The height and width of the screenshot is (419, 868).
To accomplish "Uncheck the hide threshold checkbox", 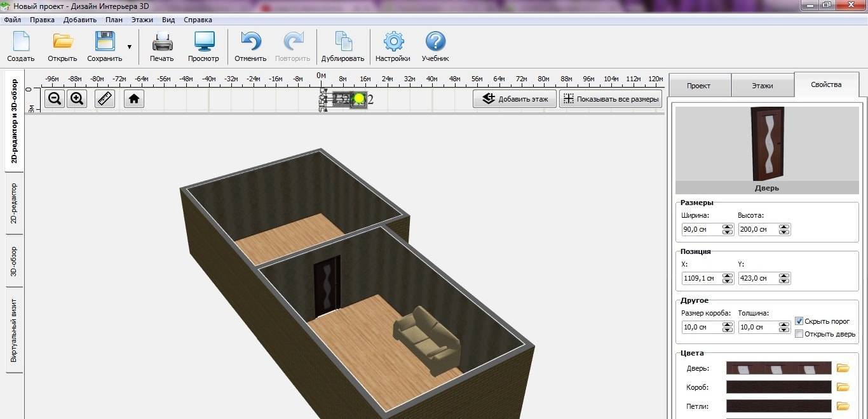I will (x=799, y=321).
